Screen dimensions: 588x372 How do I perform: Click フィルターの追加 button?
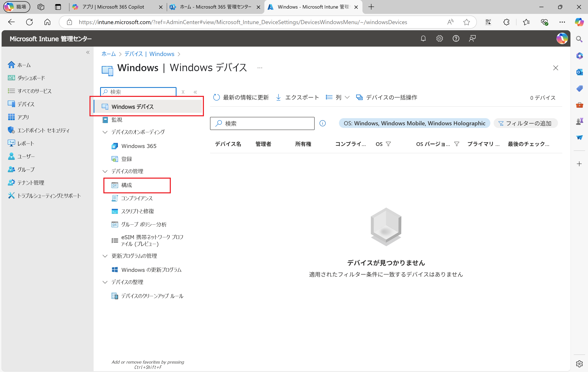tap(525, 123)
